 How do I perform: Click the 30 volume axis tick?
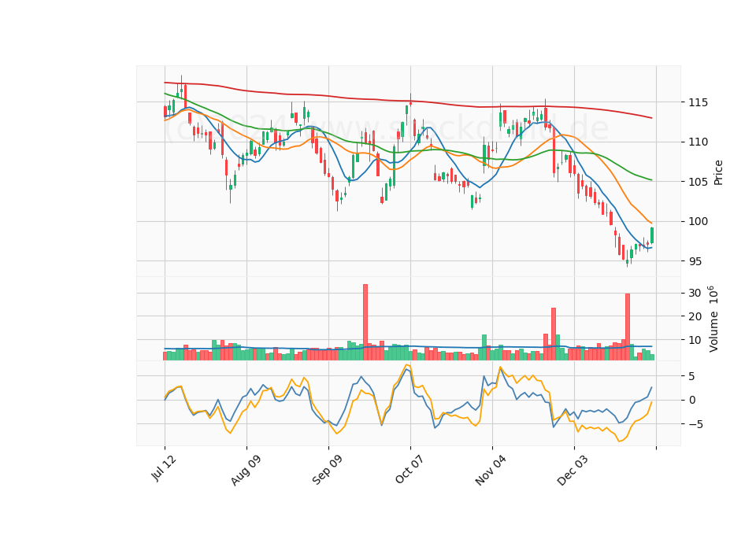[695, 293]
